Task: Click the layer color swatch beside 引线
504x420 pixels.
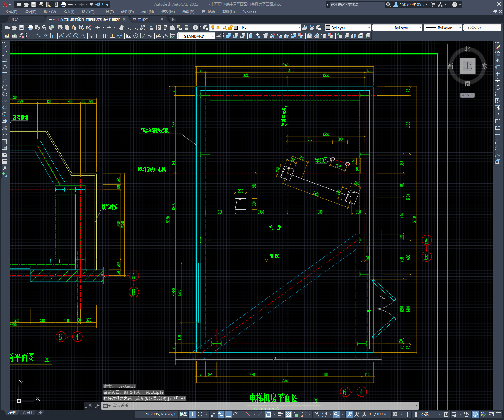Action: coord(236,28)
